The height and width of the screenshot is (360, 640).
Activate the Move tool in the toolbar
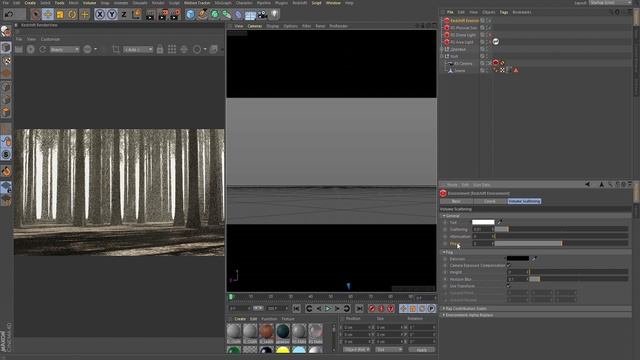click(x=48, y=15)
